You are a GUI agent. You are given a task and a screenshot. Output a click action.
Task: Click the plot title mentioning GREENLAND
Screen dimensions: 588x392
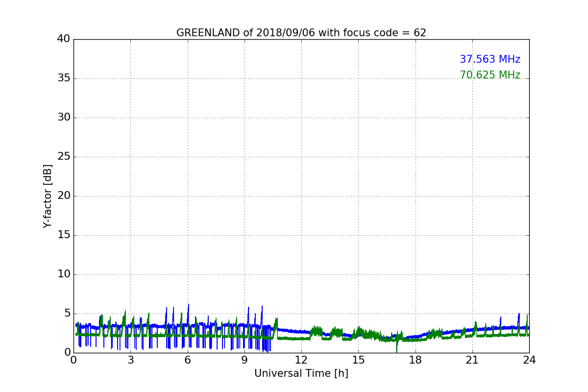(301, 33)
